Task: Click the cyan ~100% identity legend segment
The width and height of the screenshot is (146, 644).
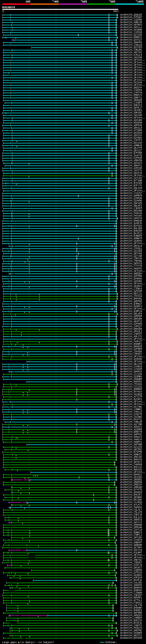Action: coord(130,4)
